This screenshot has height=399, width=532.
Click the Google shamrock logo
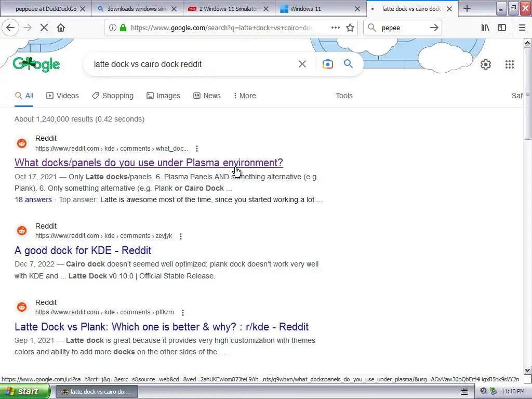(36, 64)
